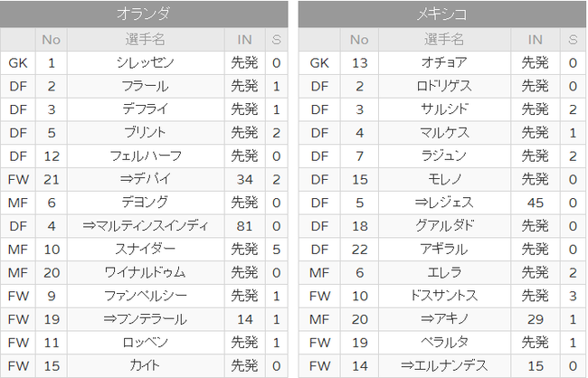Click the オランダ team header
This screenshot has height=378, width=588.
144,14
